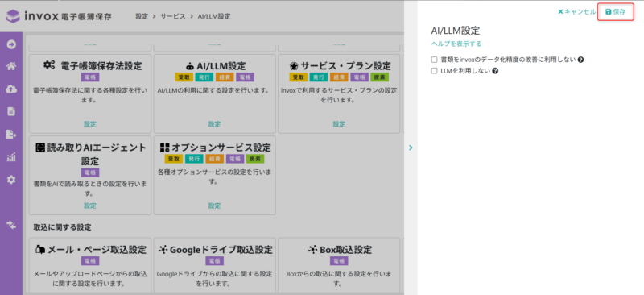Viewport: 644px width, 295px height.
Task: Open 設定 link in オプションサービス設定 card
Action: click(x=214, y=206)
